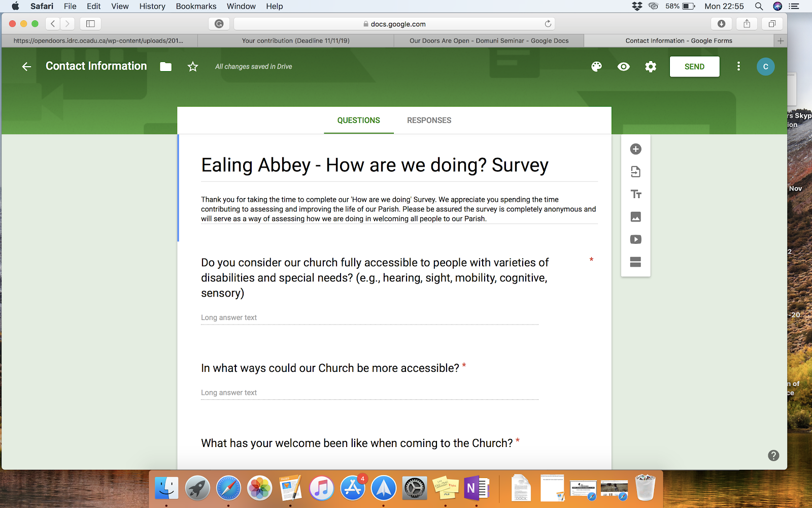
Task: Open the File menu
Action: (70, 6)
